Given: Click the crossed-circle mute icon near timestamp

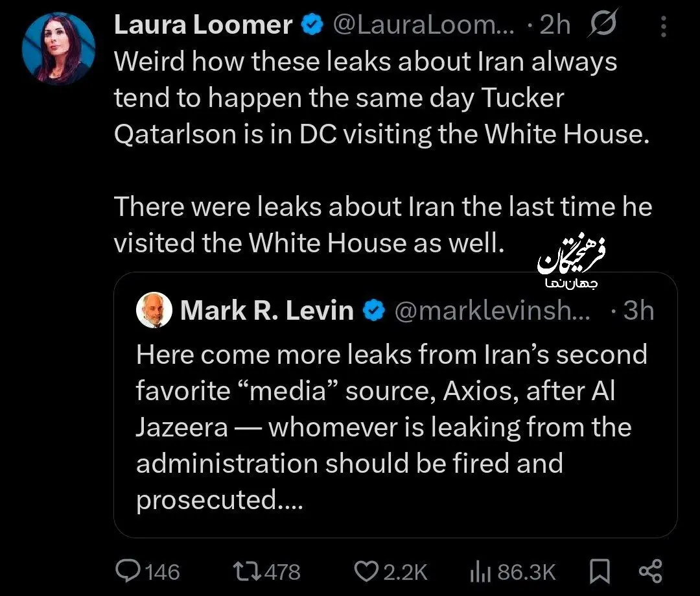Looking at the screenshot, I should (603, 25).
